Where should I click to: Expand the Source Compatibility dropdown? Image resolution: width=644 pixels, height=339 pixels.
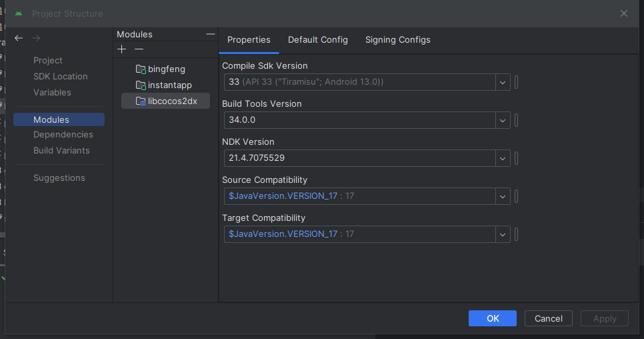pos(503,196)
